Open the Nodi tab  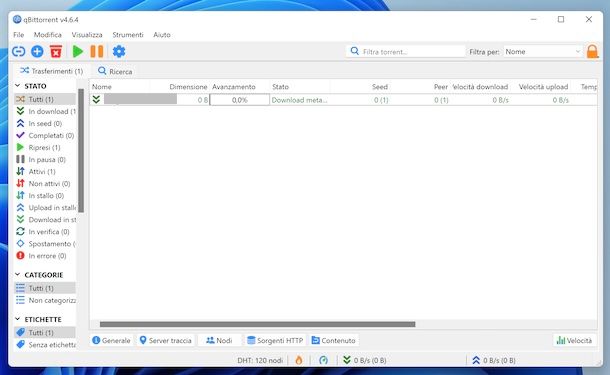coord(219,340)
